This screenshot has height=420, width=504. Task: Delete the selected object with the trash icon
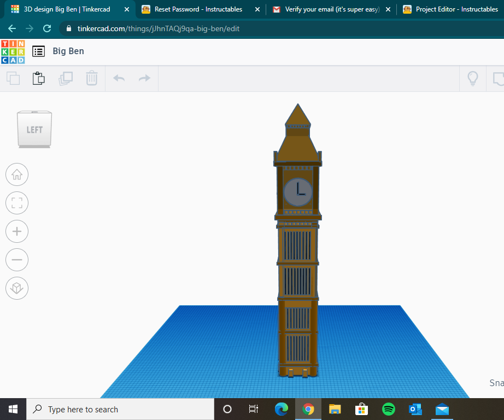point(91,78)
